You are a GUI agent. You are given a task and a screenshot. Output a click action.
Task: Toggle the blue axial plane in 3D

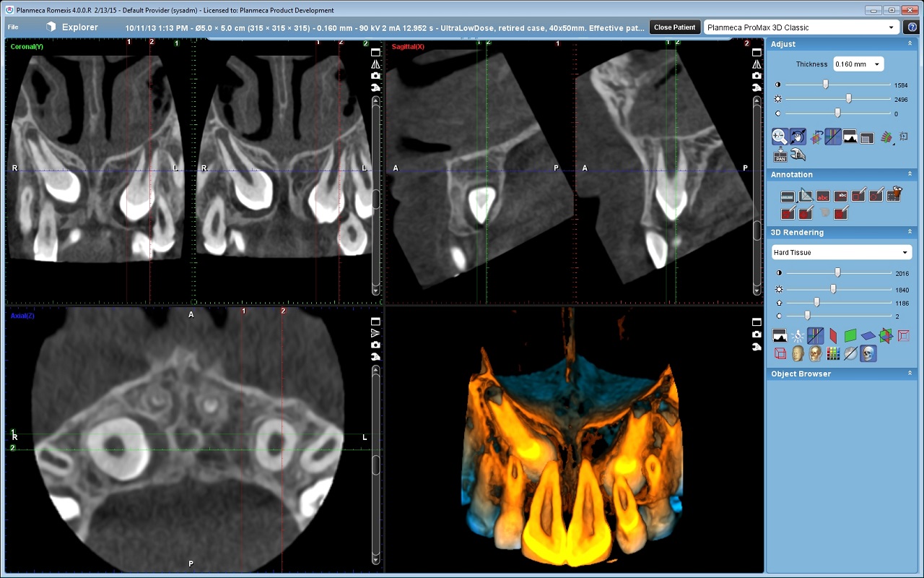point(868,335)
